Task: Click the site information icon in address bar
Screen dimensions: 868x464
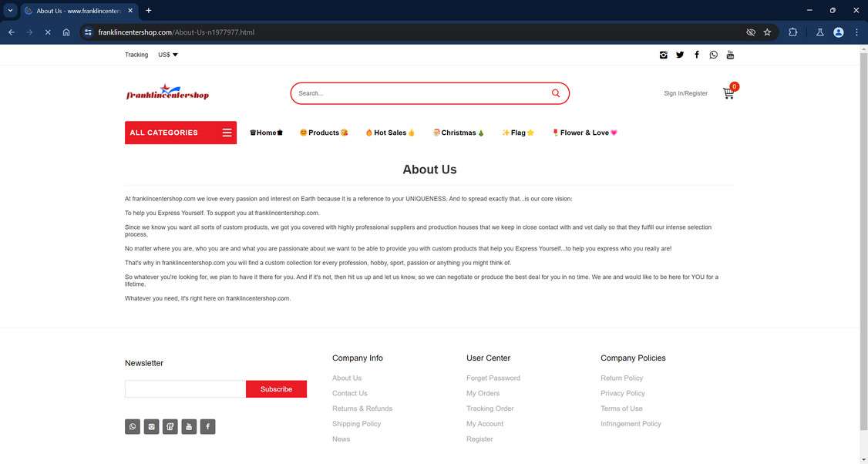Action: coord(88,32)
